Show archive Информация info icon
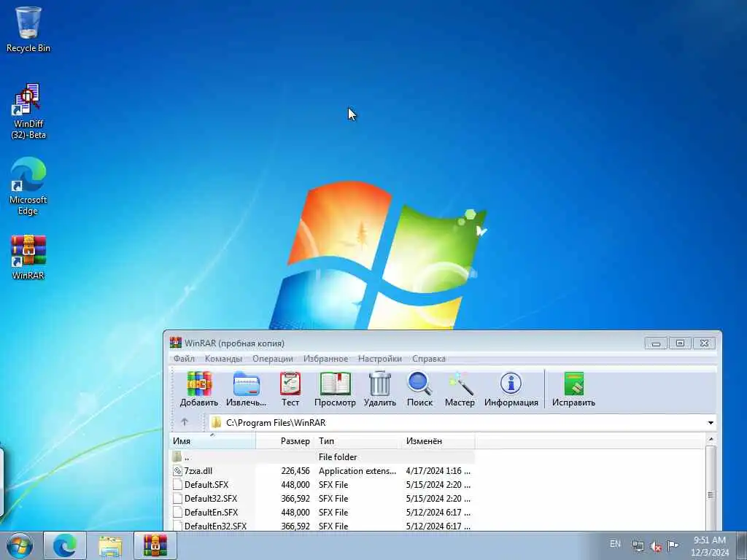Image resolution: width=747 pixels, height=560 pixels. click(511, 389)
